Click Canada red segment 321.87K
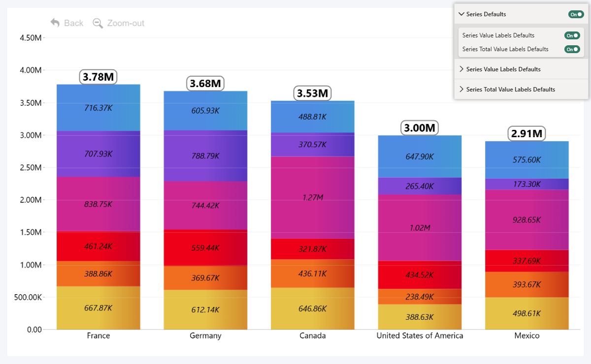 (313, 249)
